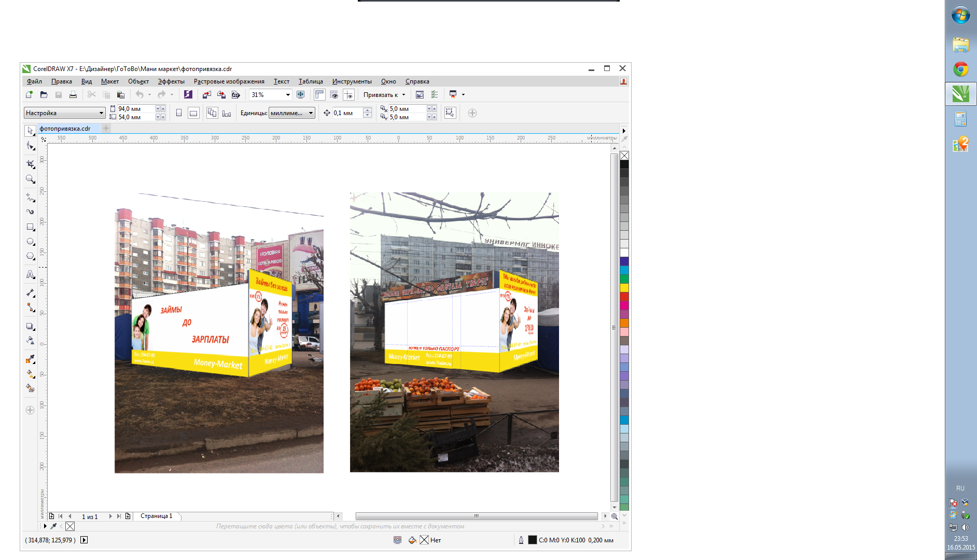Toggle guidelines display
The image size is (977, 560).
(x=349, y=94)
